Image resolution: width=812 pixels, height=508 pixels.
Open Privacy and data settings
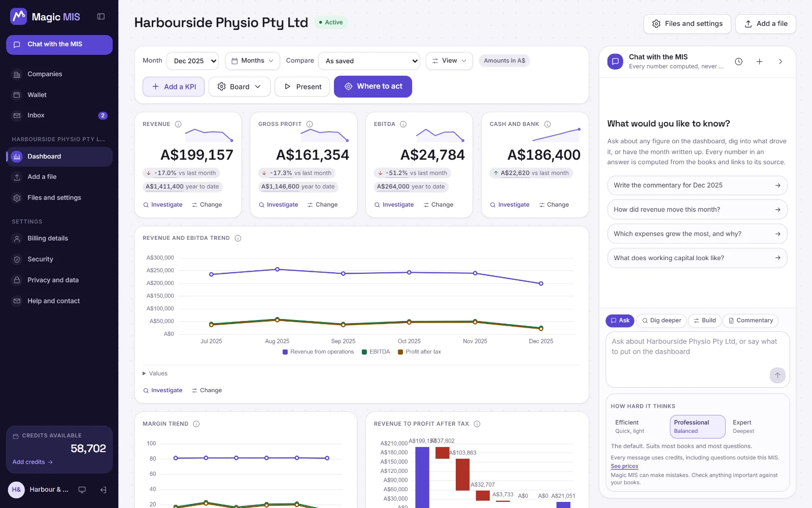pyautogui.click(x=59, y=280)
